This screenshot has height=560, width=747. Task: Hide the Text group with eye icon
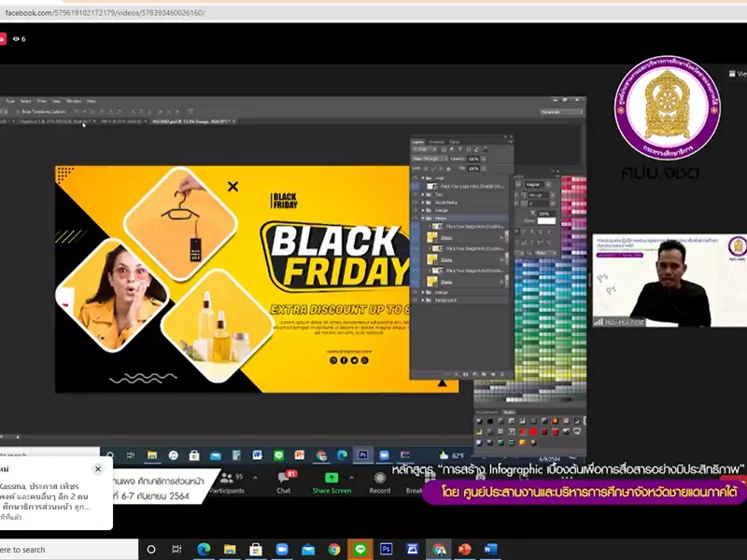point(415,195)
